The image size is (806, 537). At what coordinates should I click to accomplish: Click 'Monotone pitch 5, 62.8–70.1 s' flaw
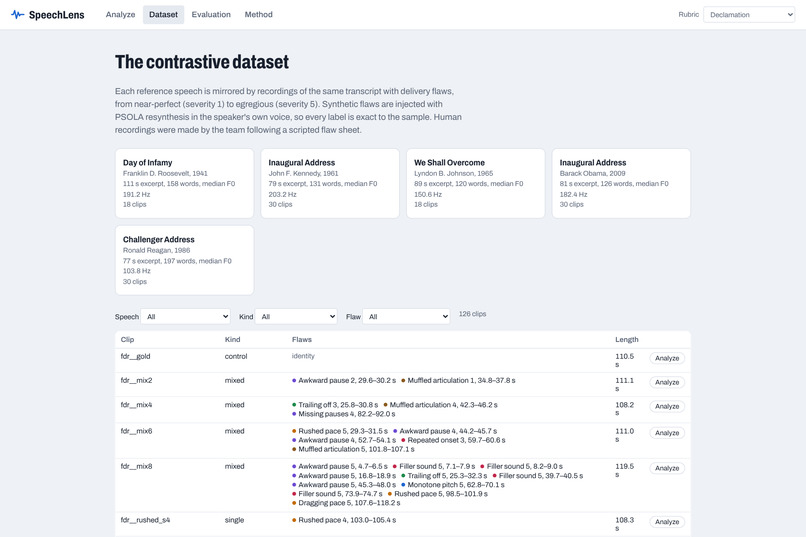[x=452, y=485]
